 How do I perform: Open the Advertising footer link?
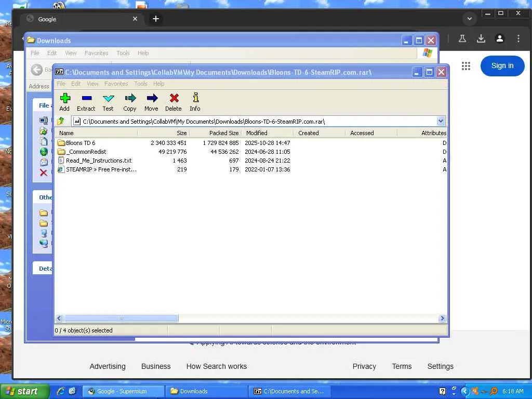[x=108, y=366]
